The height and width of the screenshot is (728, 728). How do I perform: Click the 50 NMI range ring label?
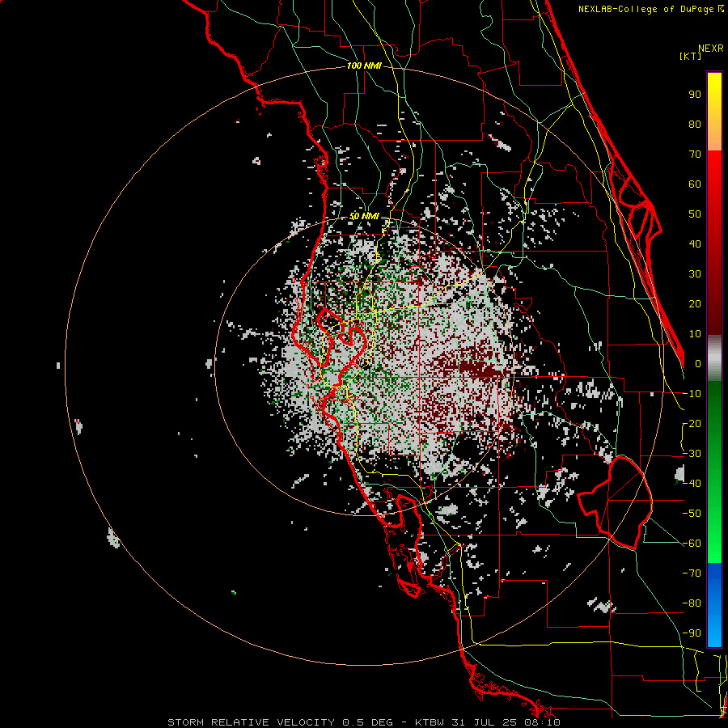click(x=364, y=216)
